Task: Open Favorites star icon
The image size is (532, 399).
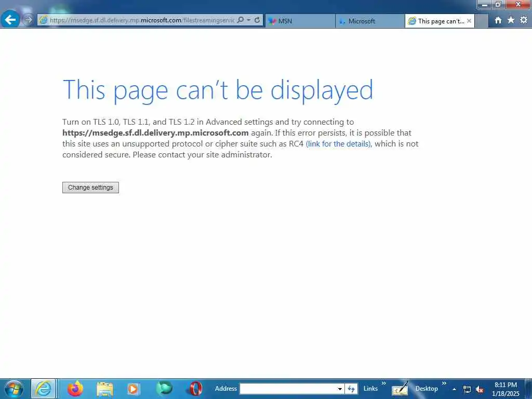Action: [511, 20]
